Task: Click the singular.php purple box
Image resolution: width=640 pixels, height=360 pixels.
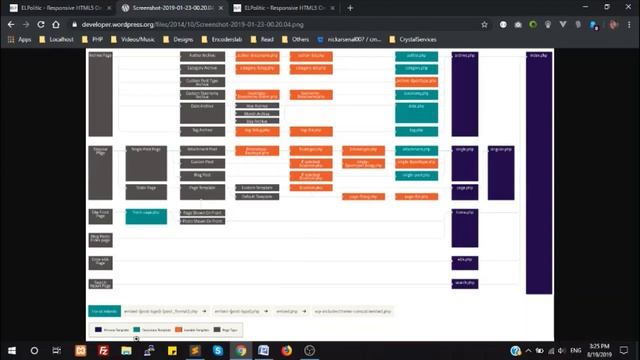Action: point(501,173)
